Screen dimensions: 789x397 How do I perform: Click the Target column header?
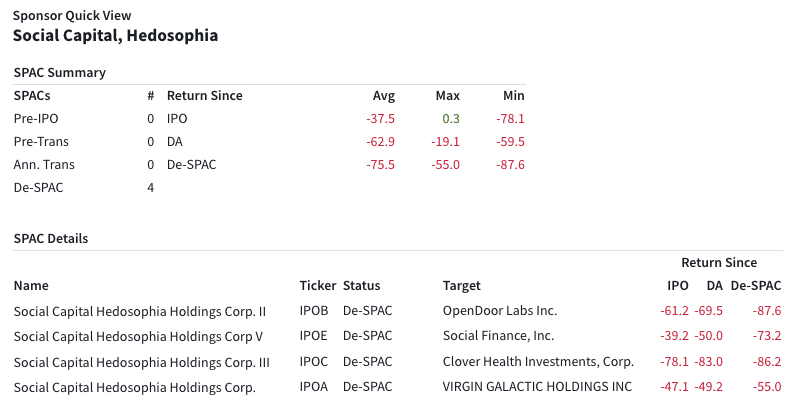point(461,286)
